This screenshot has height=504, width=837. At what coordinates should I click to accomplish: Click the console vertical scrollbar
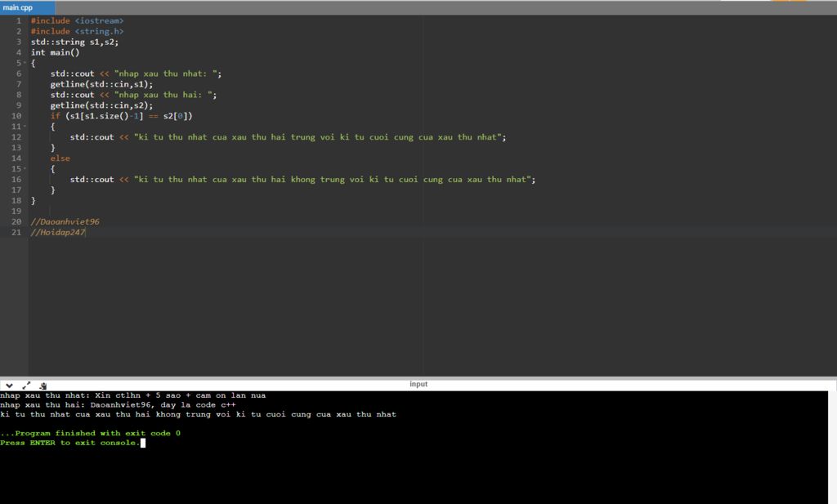tap(832, 447)
